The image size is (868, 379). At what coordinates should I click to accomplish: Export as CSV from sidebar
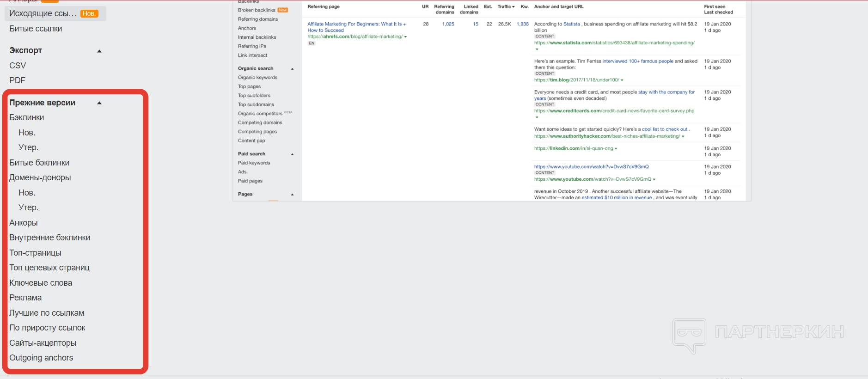click(x=18, y=66)
